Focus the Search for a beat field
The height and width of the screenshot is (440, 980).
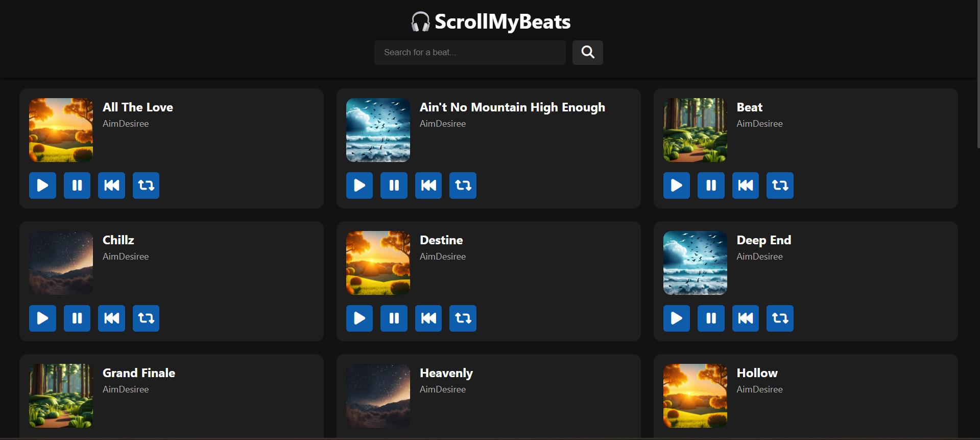pos(470,53)
